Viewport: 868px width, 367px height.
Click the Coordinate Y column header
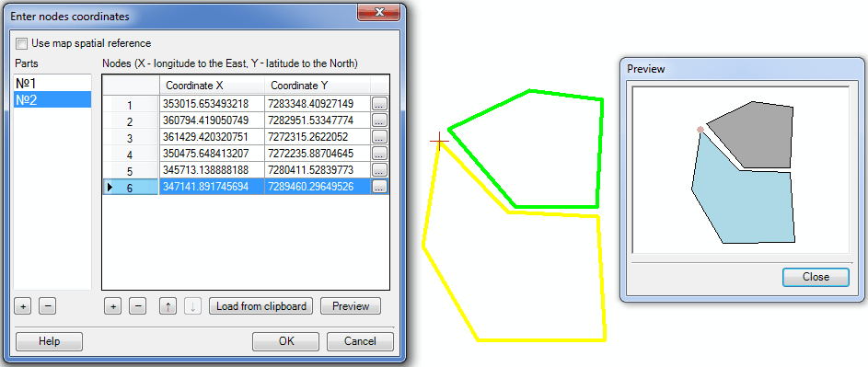[318, 86]
